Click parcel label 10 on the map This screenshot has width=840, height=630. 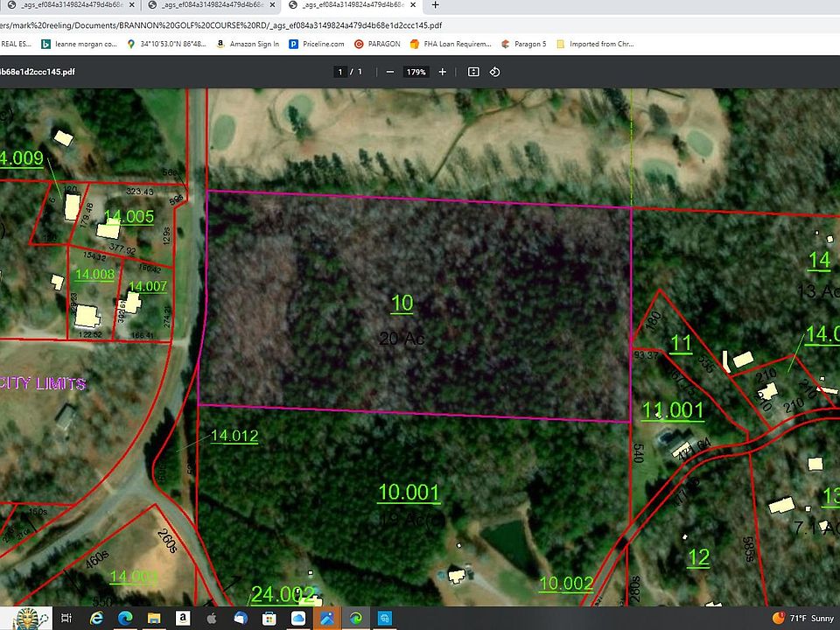coord(402,304)
